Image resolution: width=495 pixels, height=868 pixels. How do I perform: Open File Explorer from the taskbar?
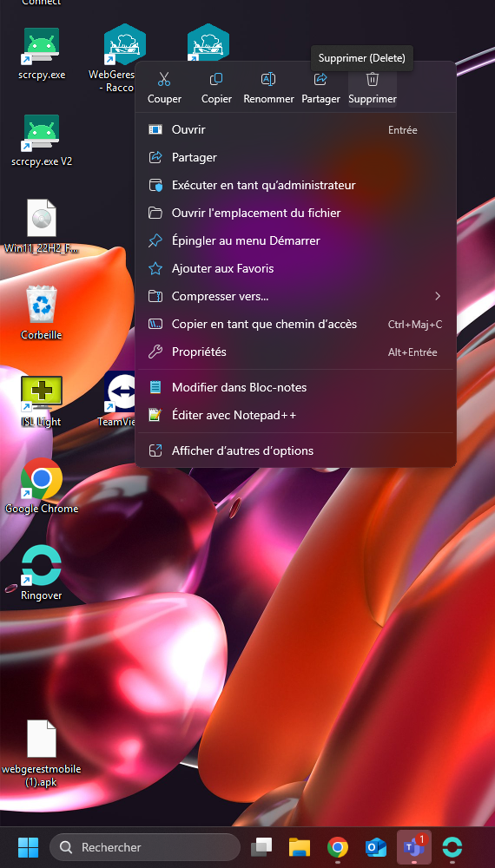point(300,847)
